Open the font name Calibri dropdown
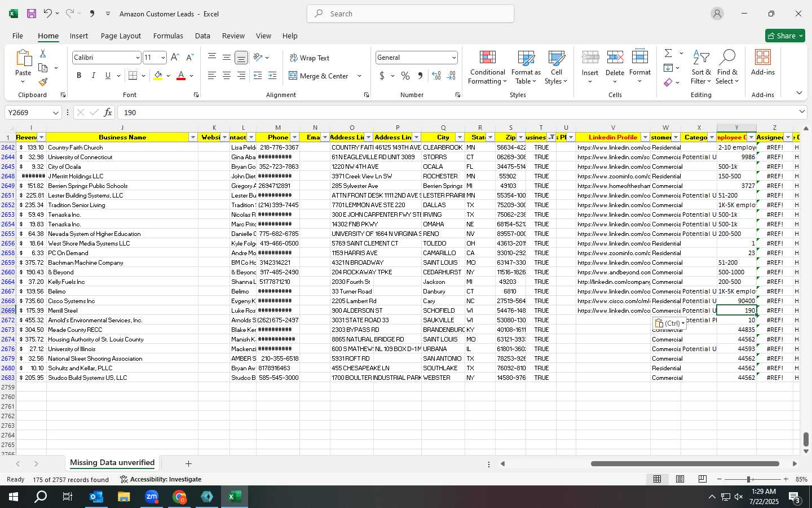 click(137, 58)
